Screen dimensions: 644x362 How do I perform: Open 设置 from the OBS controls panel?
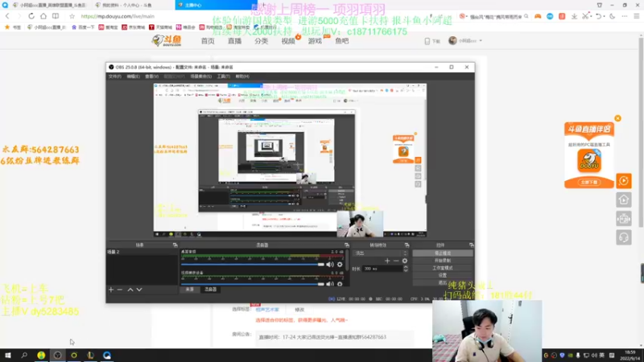pyautogui.click(x=443, y=275)
